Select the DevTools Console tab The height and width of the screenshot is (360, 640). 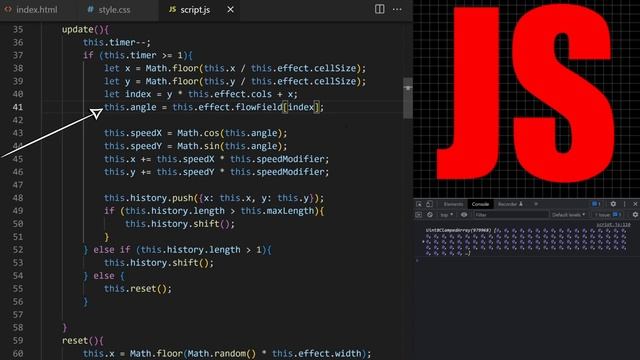coord(480,204)
